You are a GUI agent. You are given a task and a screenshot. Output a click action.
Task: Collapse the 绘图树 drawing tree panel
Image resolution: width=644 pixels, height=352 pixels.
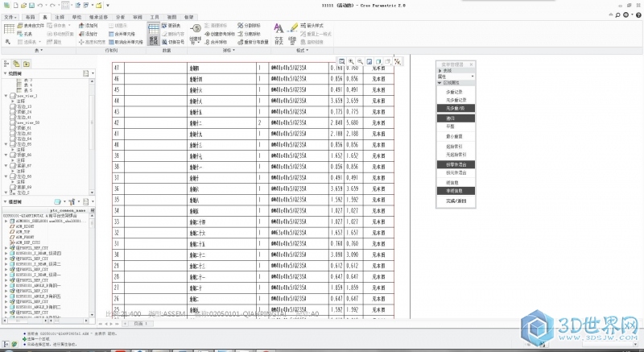click(6, 73)
